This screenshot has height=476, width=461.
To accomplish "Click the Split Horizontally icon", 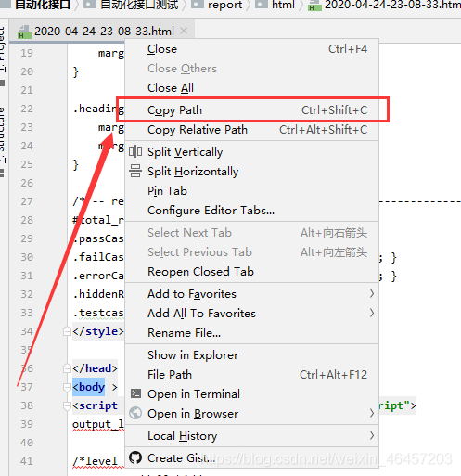I will [135, 171].
